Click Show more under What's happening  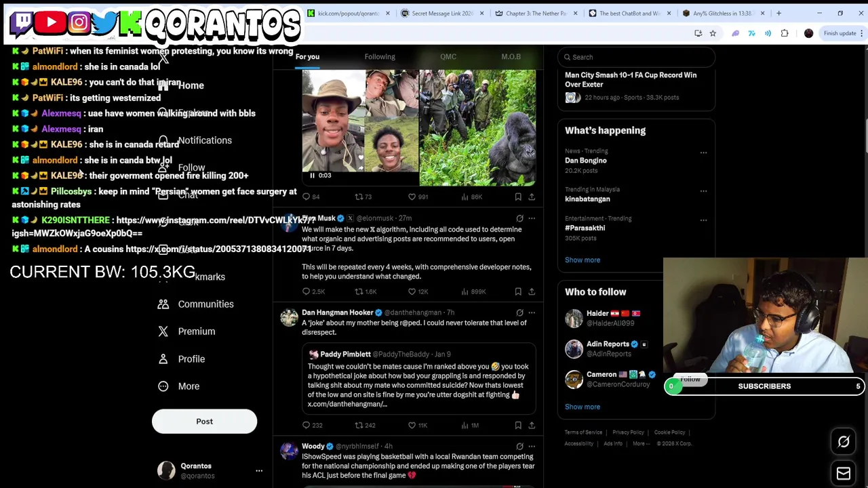583,260
